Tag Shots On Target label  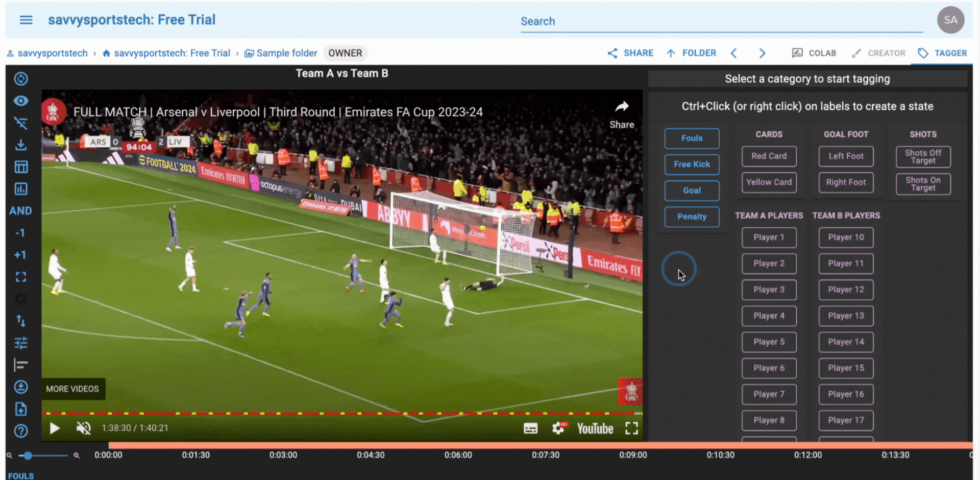pos(923,184)
